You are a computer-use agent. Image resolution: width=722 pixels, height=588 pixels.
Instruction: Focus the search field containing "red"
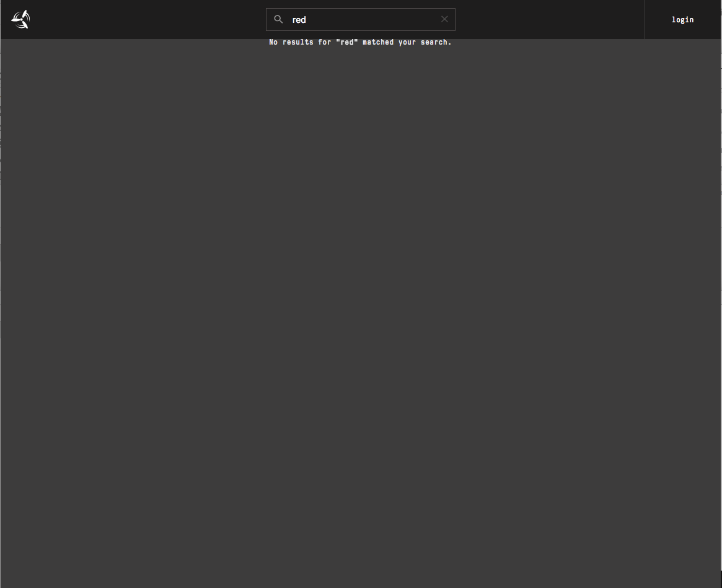(x=361, y=19)
